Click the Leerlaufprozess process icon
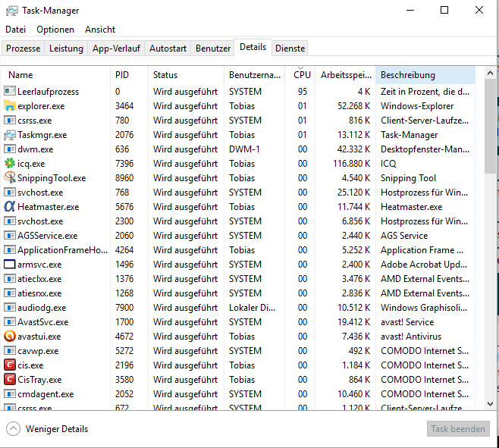The height and width of the screenshot is (448, 499). point(10,91)
